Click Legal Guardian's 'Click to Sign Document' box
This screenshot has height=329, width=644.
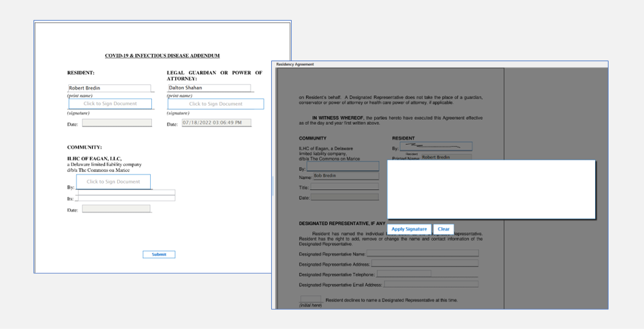click(216, 104)
